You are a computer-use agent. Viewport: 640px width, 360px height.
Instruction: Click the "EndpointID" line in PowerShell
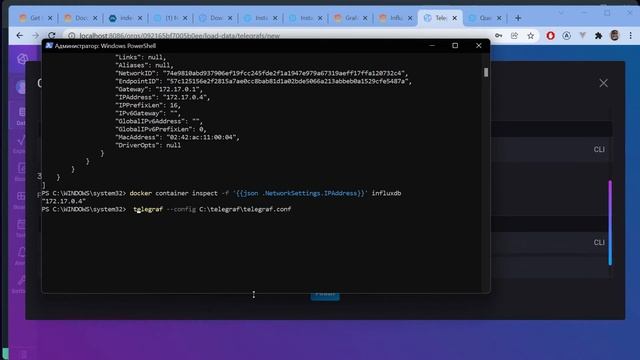pos(264,82)
